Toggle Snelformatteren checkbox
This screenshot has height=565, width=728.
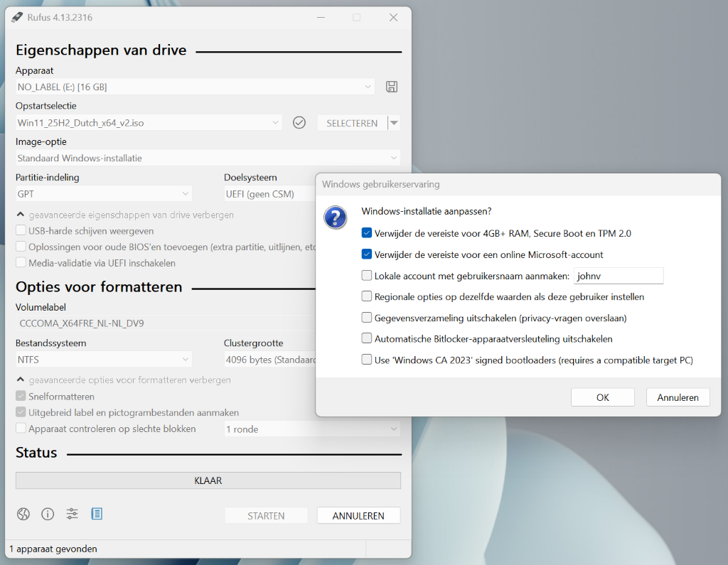(21, 396)
